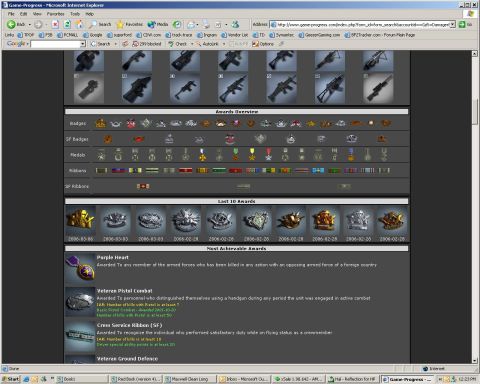Image resolution: width=480 pixels, height=384 pixels.
Task: Click the Veteran Pistol Combat badge image
Action: coord(80,302)
